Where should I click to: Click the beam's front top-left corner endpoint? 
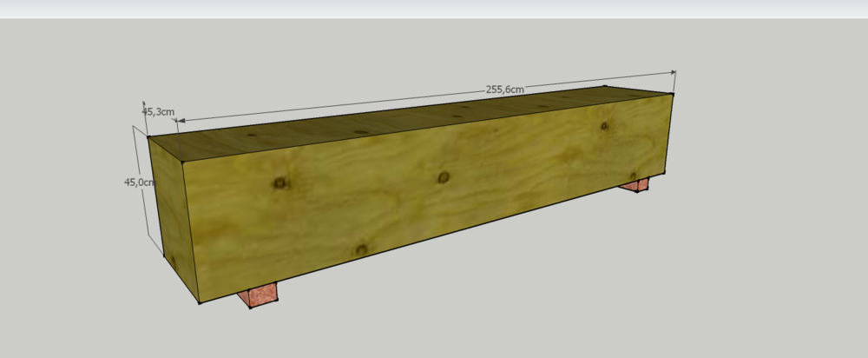point(185,162)
